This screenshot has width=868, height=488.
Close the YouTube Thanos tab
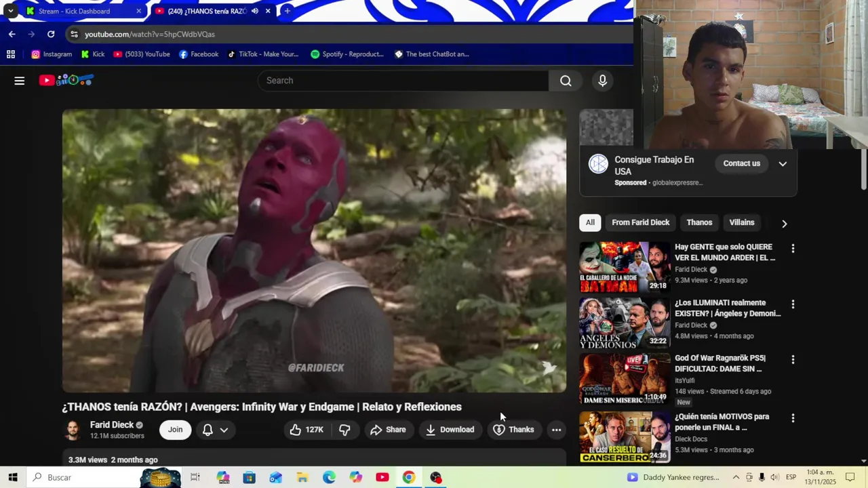[x=268, y=11]
